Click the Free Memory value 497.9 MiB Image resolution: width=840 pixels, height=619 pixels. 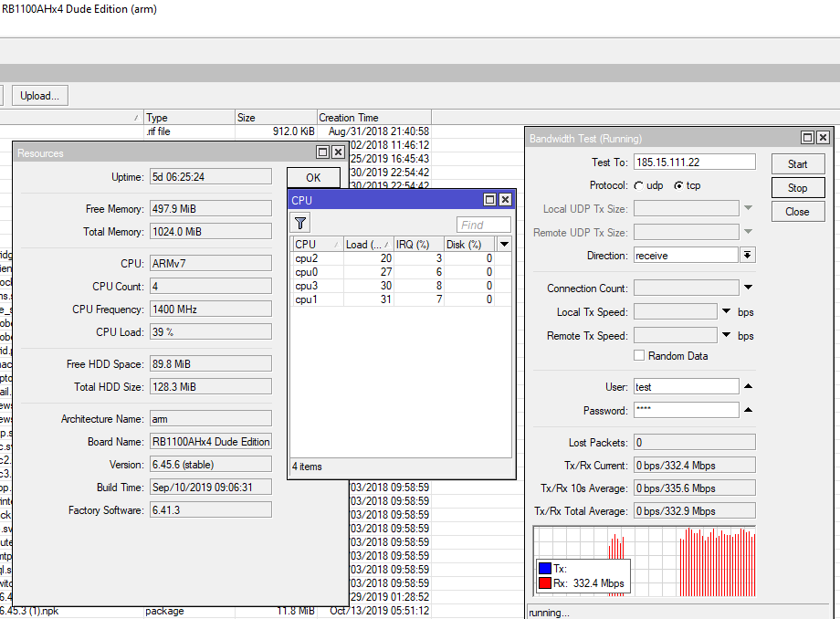pyautogui.click(x=211, y=209)
